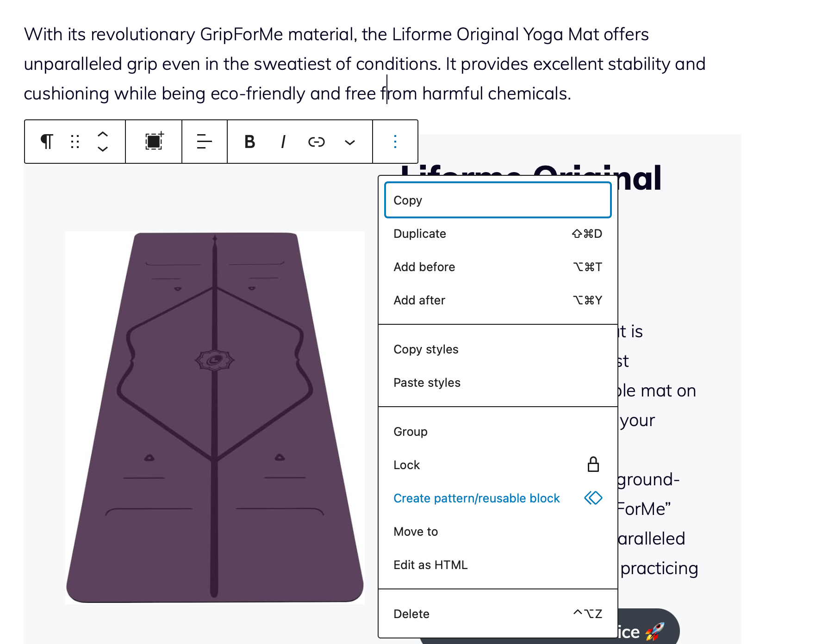Image resolution: width=822 pixels, height=644 pixels.
Task: Select Move to option
Action: (x=498, y=532)
